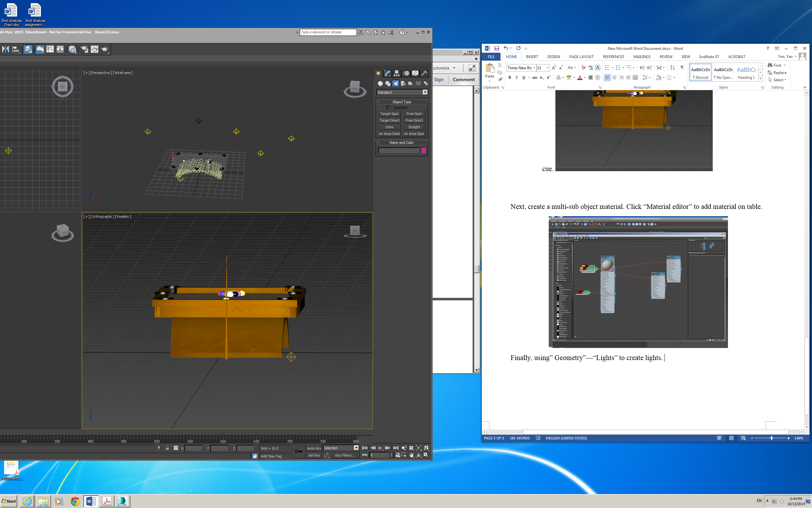The width and height of the screenshot is (812, 508).
Task: Toggle Underline formatting in Word
Action: (524, 77)
